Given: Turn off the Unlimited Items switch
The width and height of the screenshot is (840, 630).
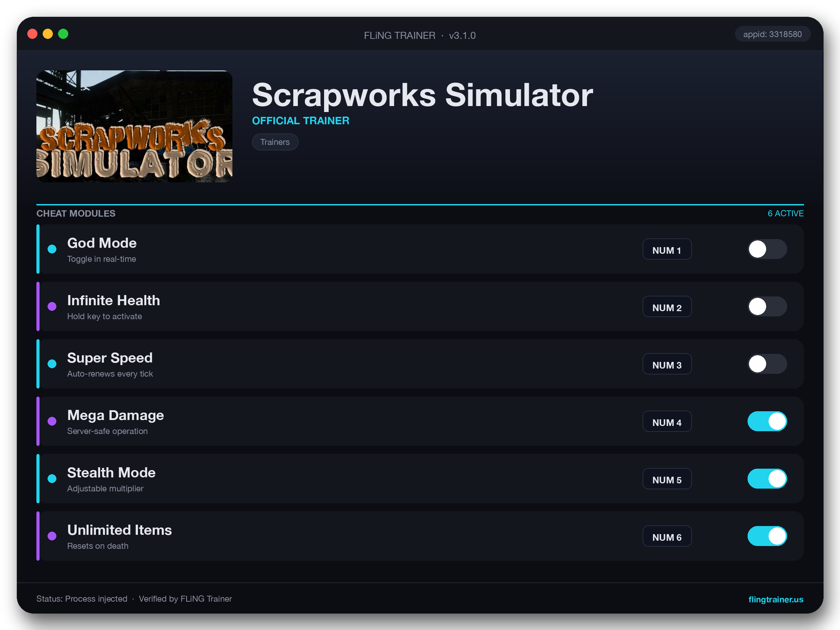Looking at the screenshot, I should 767,536.
